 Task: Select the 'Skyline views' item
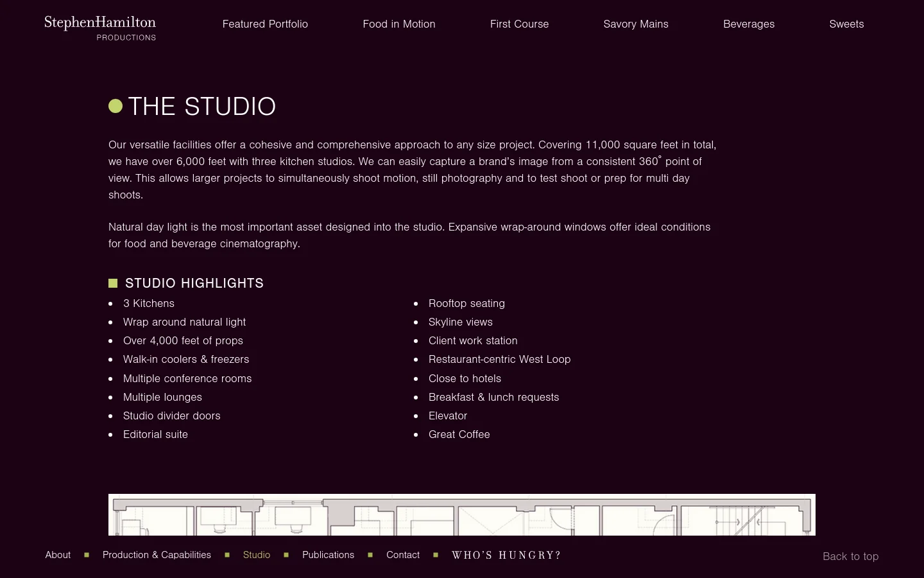[x=461, y=322]
